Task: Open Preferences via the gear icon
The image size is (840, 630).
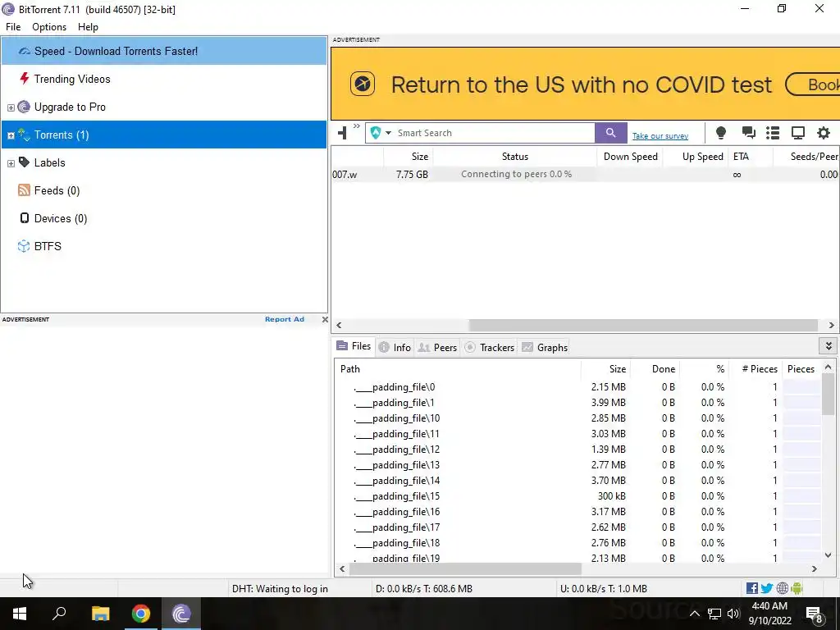Action: [824, 132]
